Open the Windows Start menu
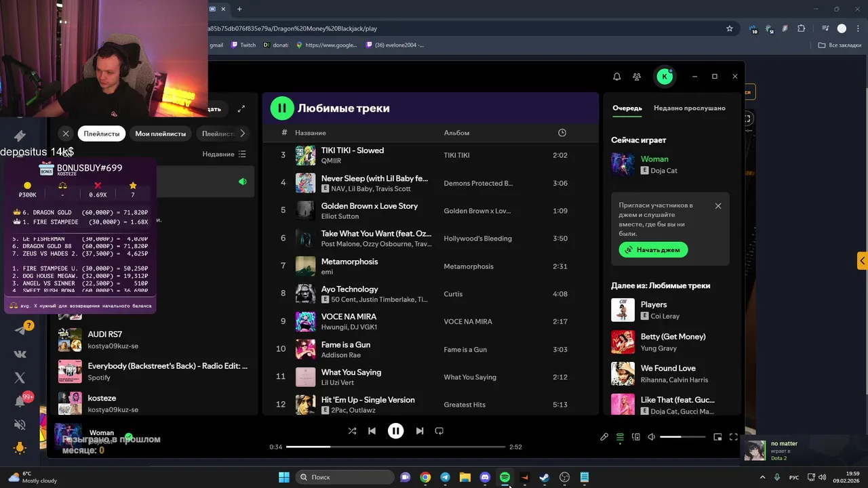This screenshot has height=488, width=868. pos(284,477)
